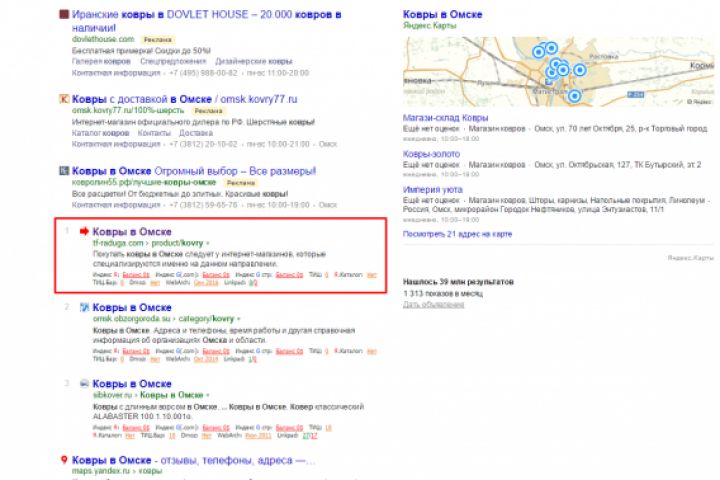This screenshot has width=720, height=480.
Task: Click favicon beside 'Огромный выбор – Все размеры' ad
Action: click(x=64, y=171)
